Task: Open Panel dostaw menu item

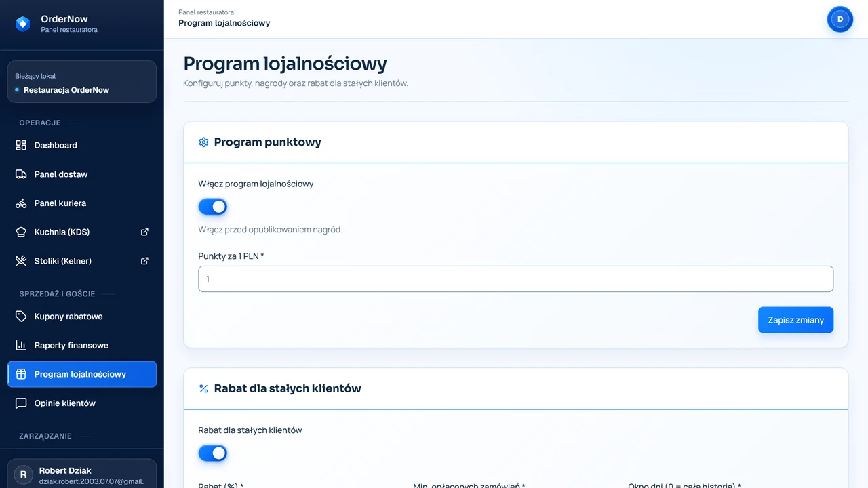Action: (x=82, y=174)
